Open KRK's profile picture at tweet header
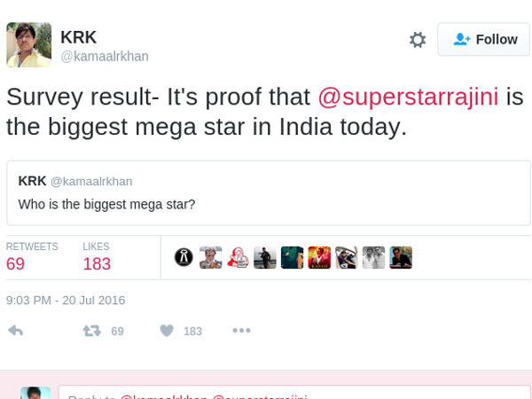 (x=28, y=45)
